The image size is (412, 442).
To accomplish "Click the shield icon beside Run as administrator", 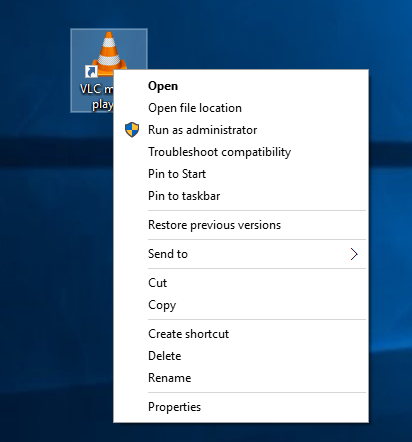I will (x=132, y=130).
